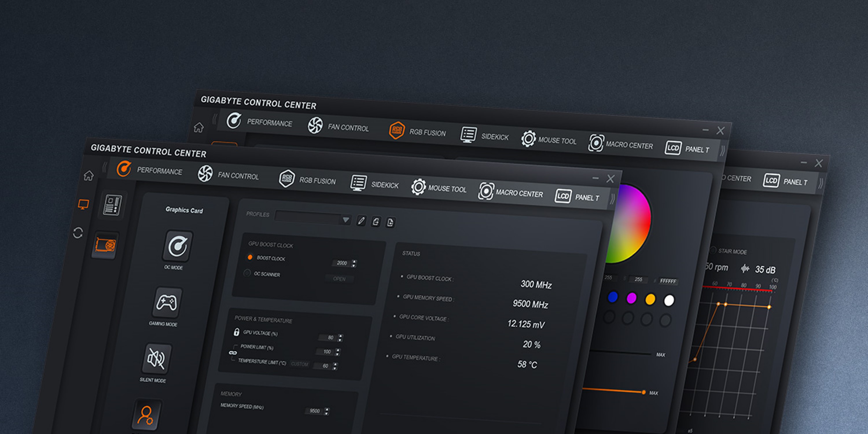Open the Profiles dropdown

(346, 220)
